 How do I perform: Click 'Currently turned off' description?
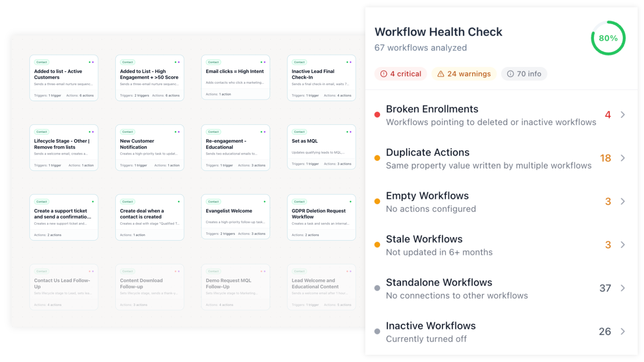pyautogui.click(x=426, y=339)
